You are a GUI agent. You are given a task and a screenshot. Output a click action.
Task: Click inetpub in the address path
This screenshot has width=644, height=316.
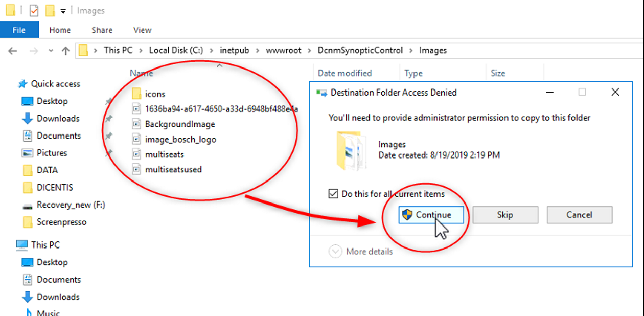coord(235,50)
